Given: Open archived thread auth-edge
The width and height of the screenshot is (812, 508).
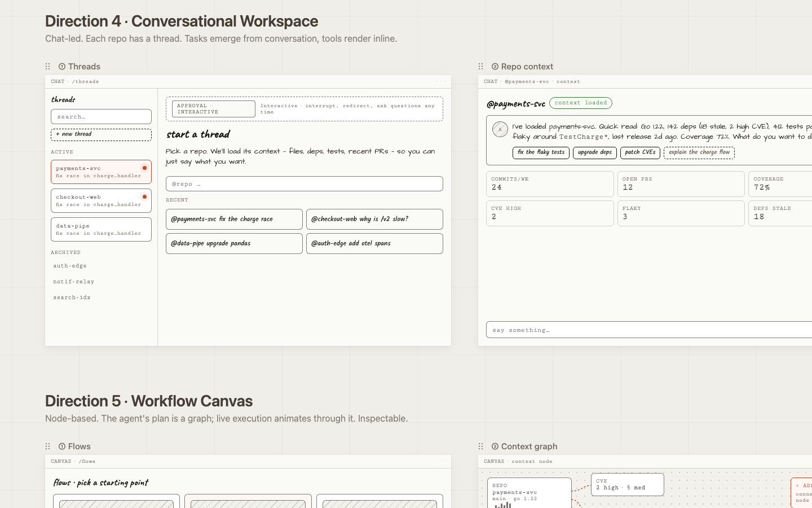Looking at the screenshot, I should point(70,266).
